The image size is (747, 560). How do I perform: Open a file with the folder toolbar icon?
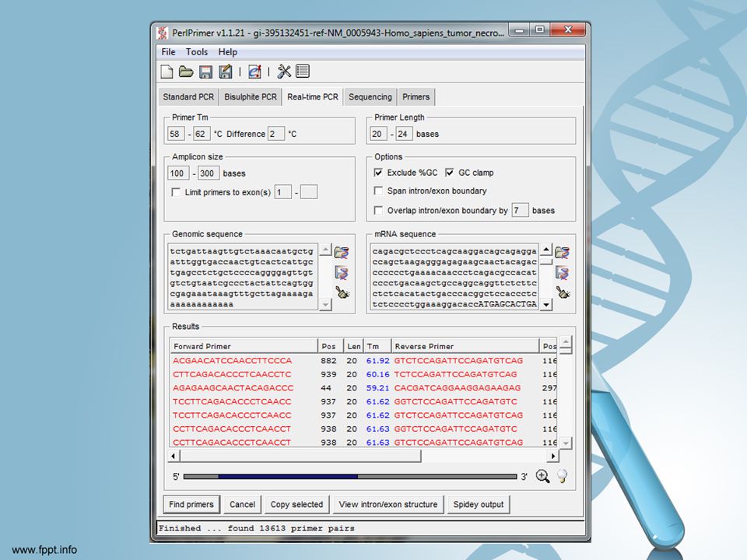[x=186, y=72]
